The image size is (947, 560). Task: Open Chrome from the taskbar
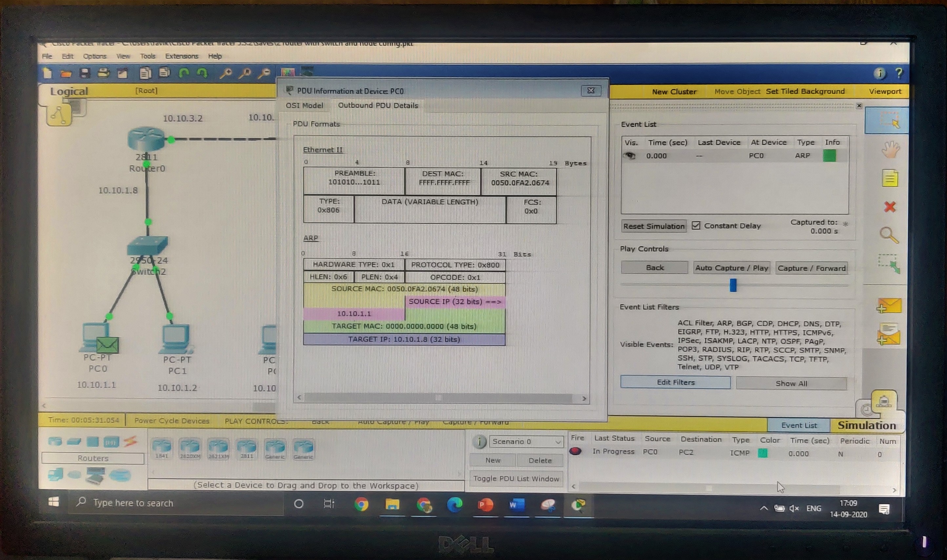pos(361,504)
